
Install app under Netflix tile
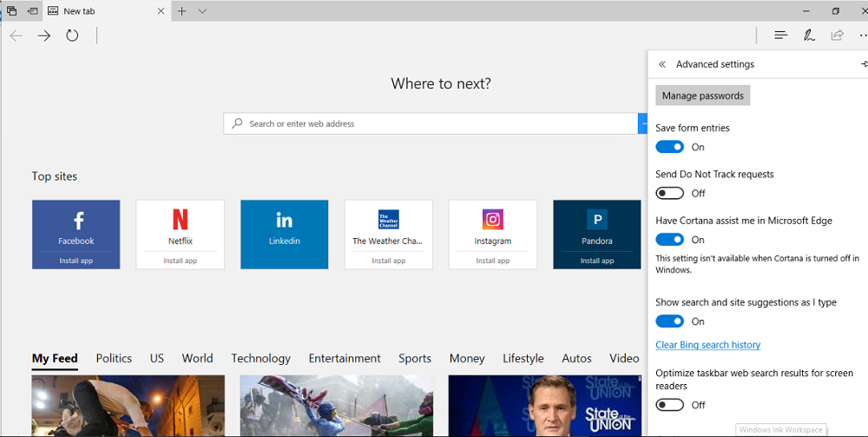coord(180,261)
